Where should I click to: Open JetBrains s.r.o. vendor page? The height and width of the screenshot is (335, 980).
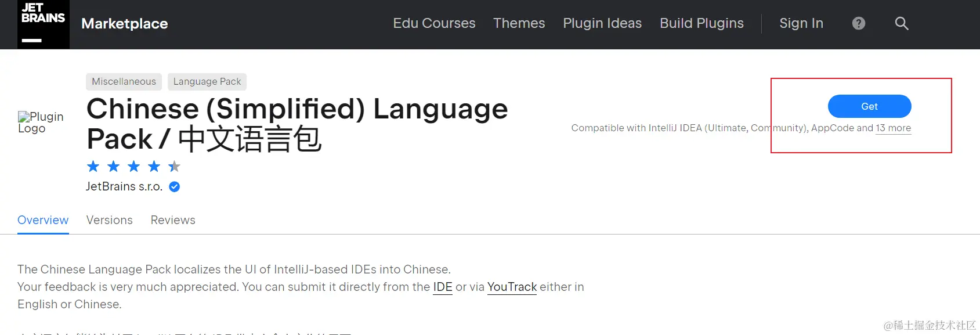(124, 186)
